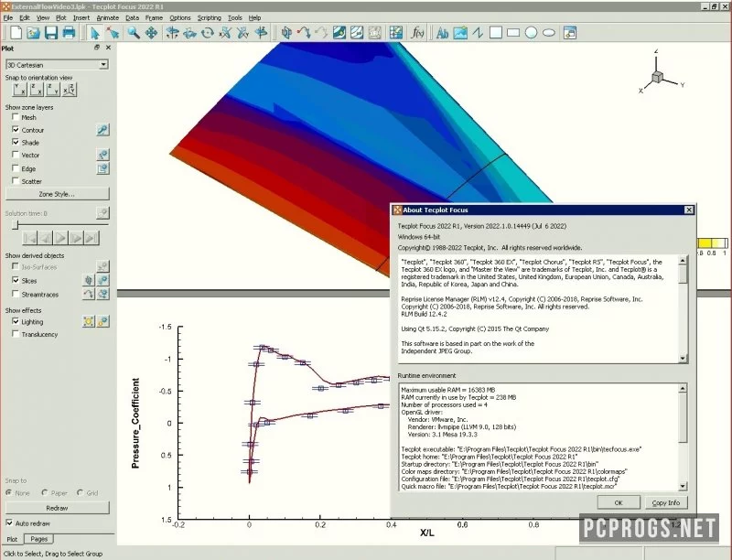This screenshot has width=732, height=560.
Task: Select the Ellipse shape tool
Action: coord(548,33)
